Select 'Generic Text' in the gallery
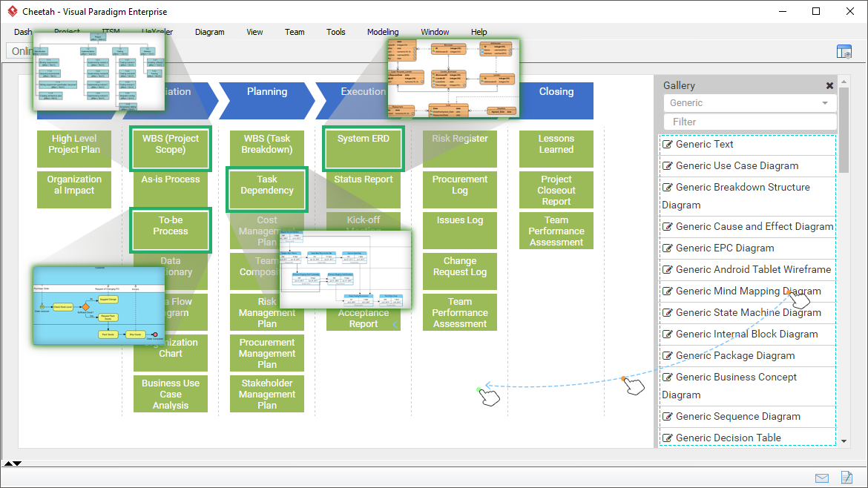Image resolution: width=868 pixels, height=488 pixels. pos(748,145)
